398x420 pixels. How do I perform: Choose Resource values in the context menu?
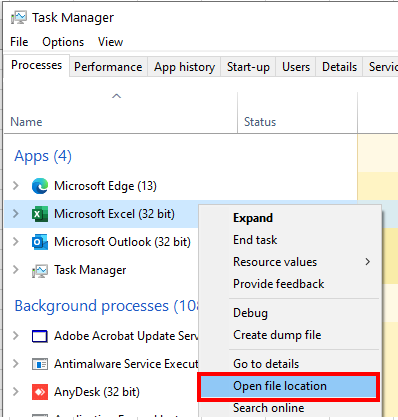pyautogui.click(x=289, y=262)
